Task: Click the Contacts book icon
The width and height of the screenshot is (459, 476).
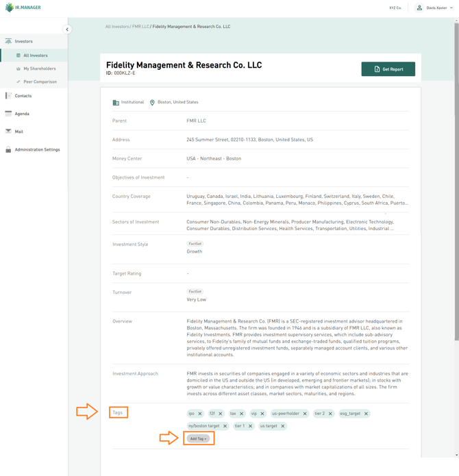Action: click(8, 96)
